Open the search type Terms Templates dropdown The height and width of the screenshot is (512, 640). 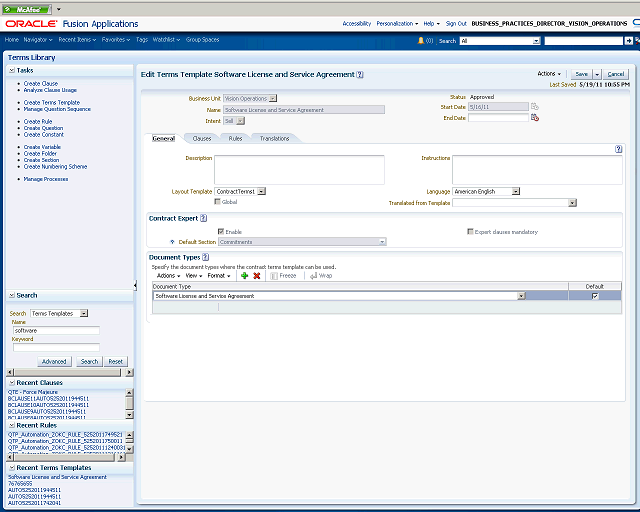pyautogui.click(x=84, y=314)
